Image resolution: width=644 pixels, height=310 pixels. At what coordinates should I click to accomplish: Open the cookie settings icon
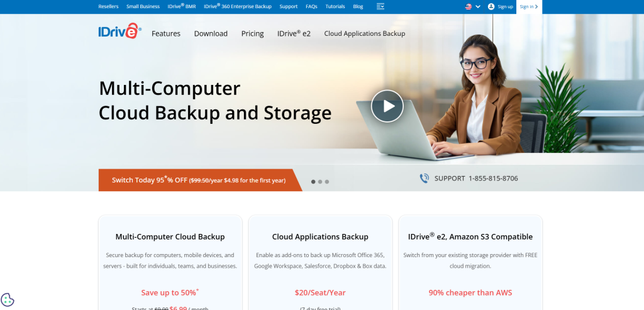8,300
